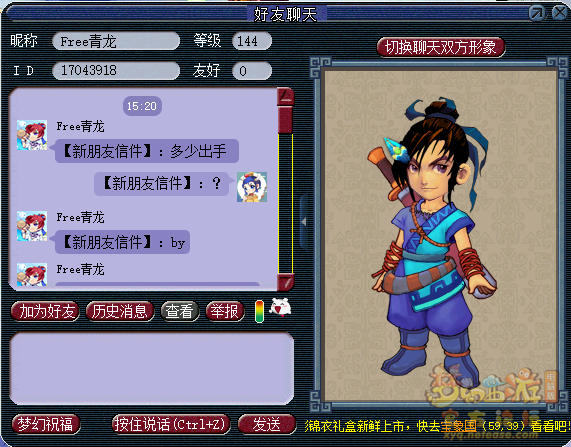Image resolution: width=571 pixels, height=447 pixels.
Task: Click 加为好友 to add friend
Action: 46,311
